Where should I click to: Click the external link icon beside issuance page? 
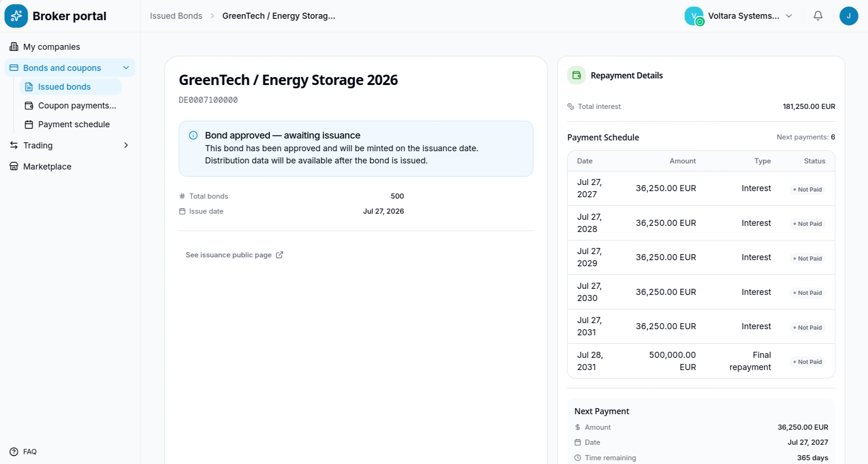(x=279, y=255)
